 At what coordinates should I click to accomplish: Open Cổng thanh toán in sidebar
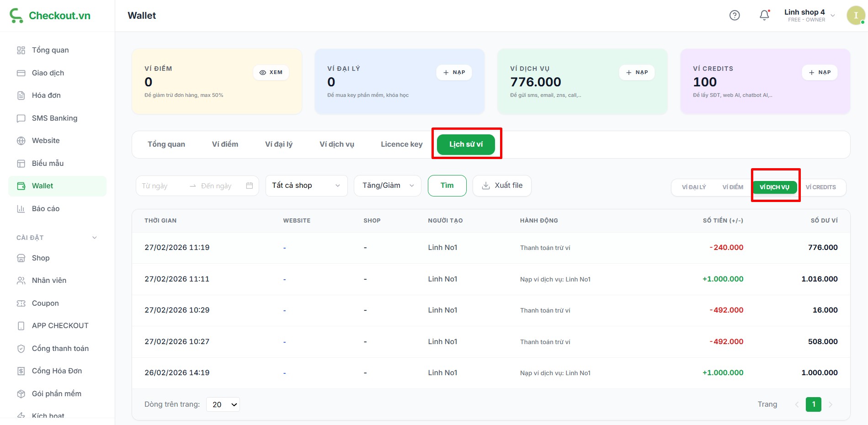click(60, 348)
